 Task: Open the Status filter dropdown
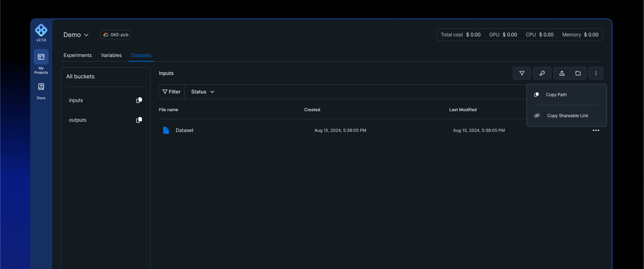click(203, 92)
